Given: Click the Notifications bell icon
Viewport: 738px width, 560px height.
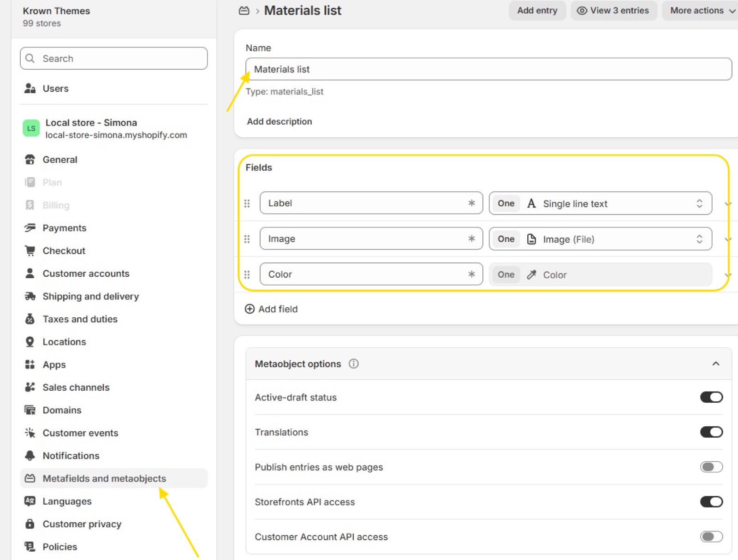Looking at the screenshot, I should click(30, 456).
